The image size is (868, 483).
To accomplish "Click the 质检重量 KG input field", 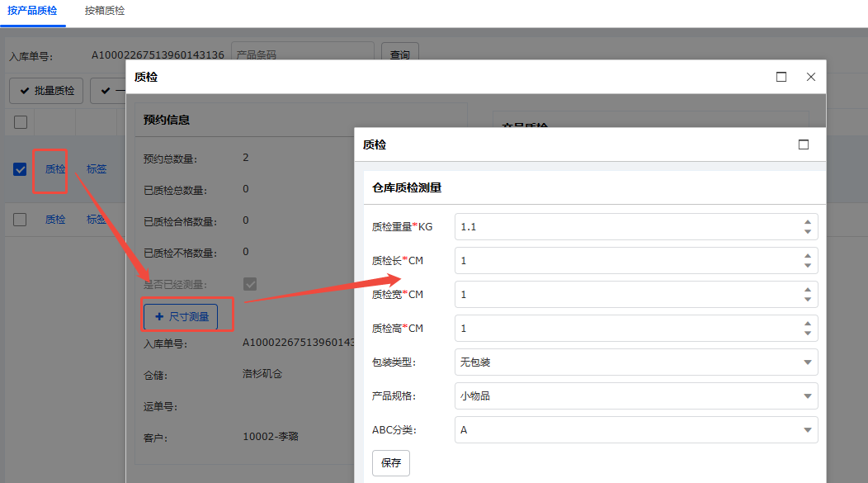I will click(x=627, y=227).
